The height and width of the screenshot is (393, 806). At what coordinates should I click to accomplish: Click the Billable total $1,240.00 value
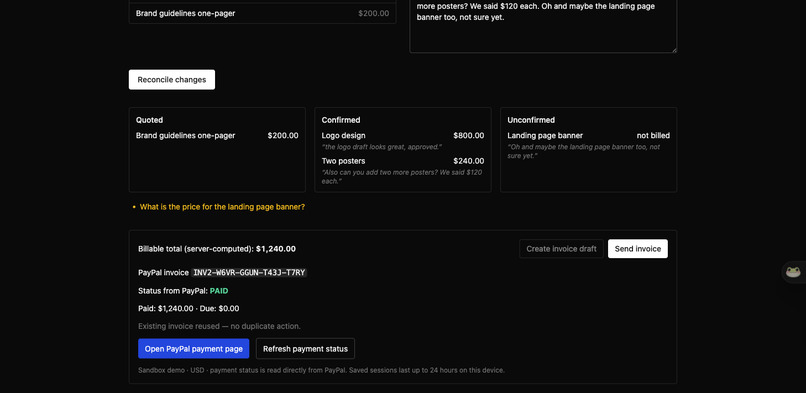click(x=276, y=249)
